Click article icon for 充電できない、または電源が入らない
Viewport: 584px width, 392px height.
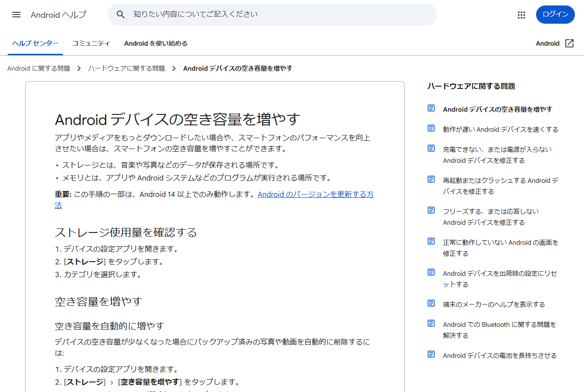(x=431, y=148)
